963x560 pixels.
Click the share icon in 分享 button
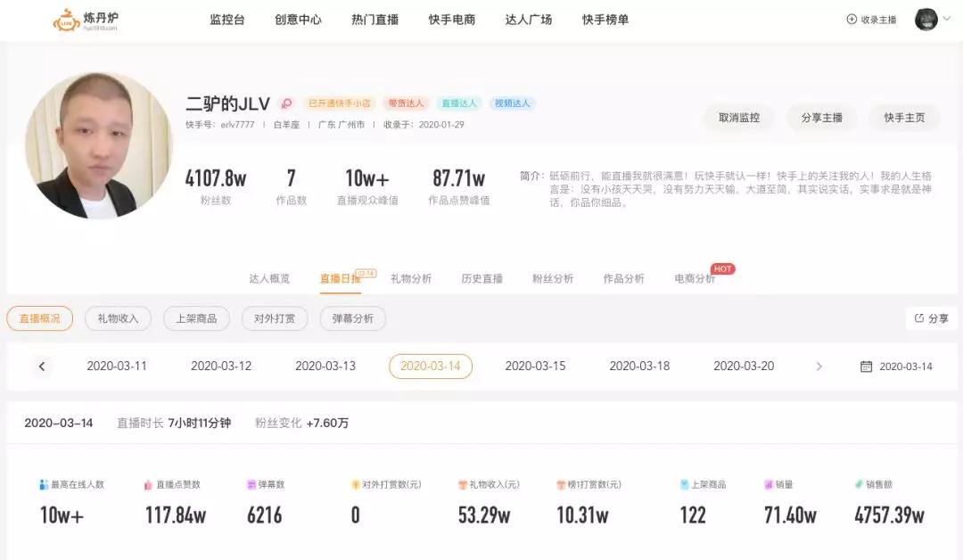point(919,318)
